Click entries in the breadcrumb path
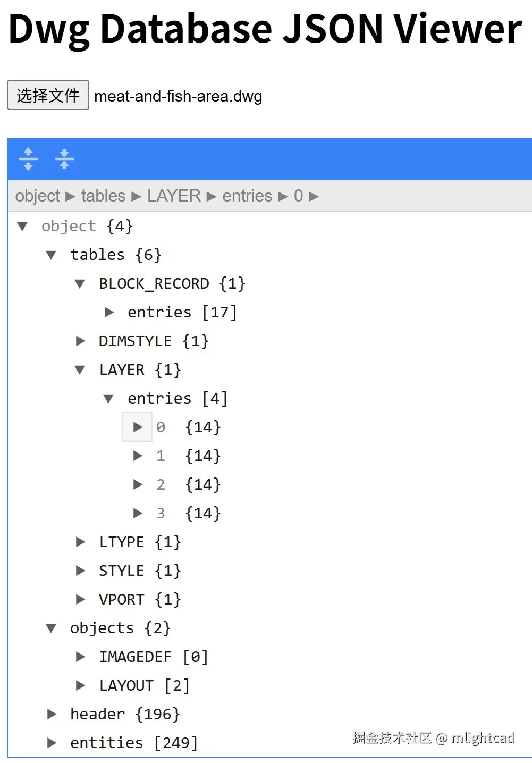 coord(247,196)
